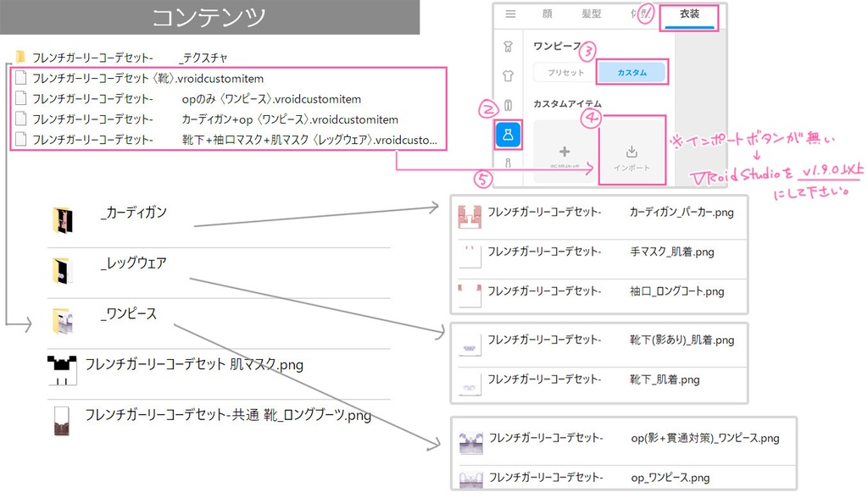
Task: Switch to the 髪型 tab
Action: pos(593,13)
